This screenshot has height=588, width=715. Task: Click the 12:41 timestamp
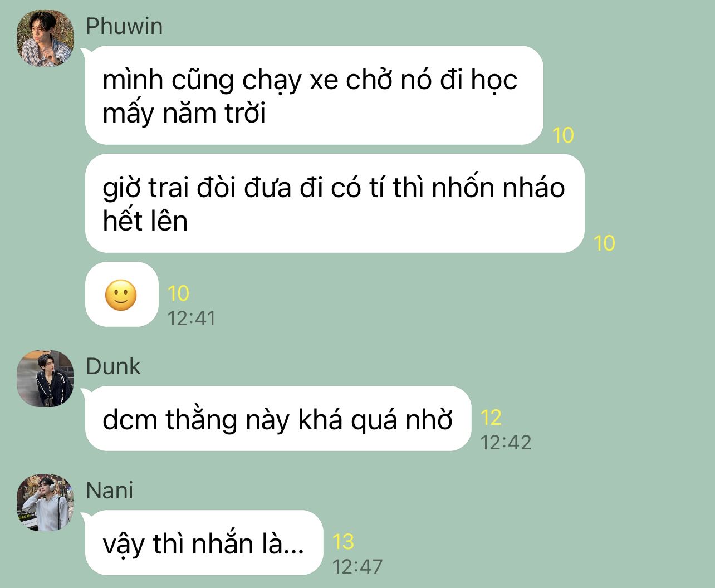tap(192, 318)
